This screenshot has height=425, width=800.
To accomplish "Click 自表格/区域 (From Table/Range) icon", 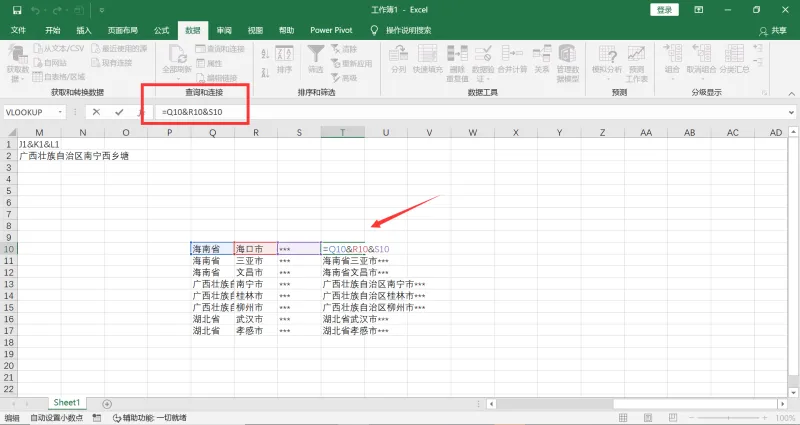I will 37,77.
